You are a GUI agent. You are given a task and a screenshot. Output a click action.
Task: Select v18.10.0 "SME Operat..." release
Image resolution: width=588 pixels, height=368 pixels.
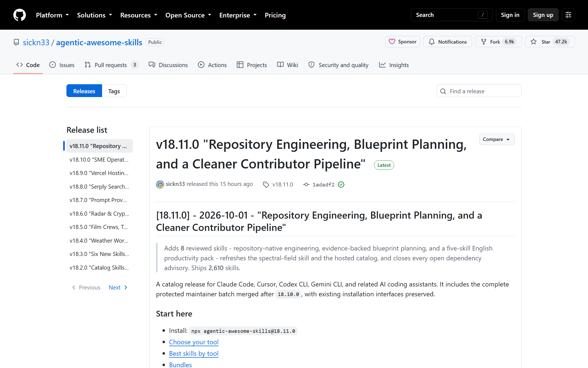point(99,159)
